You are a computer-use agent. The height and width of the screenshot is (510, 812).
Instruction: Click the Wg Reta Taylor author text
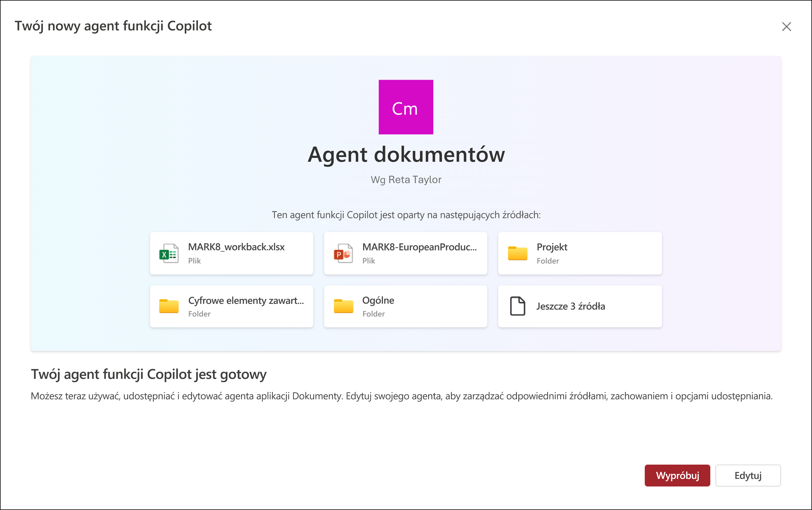point(406,180)
